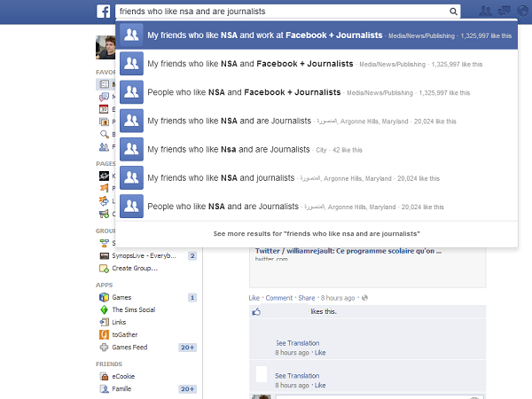
Task: Click Share on the shared post
Action: [307, 298]
